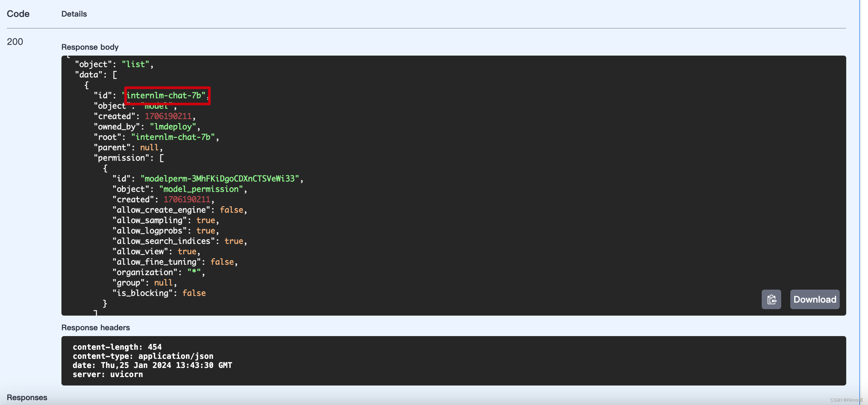868x405 pixels.
Task: Click the Download button
Action: (x=814, y=299)
